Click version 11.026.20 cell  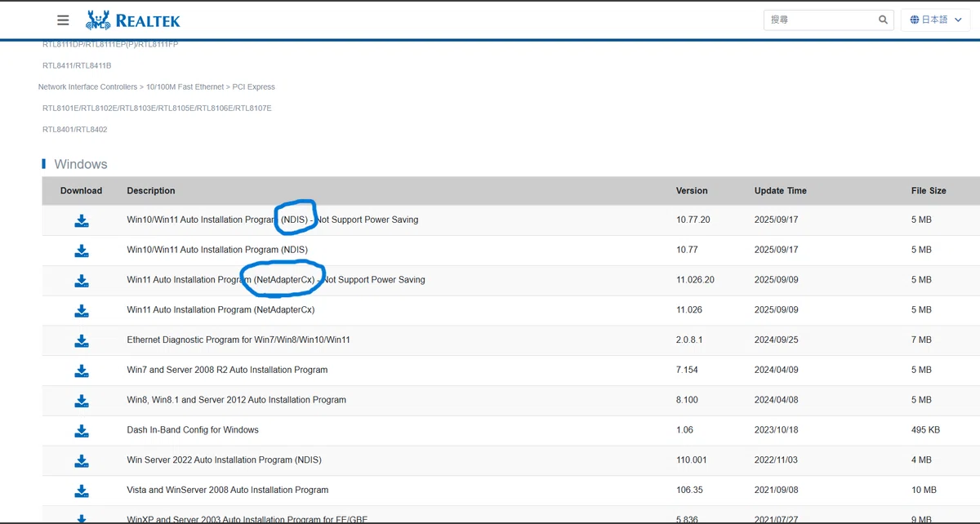click(x=695, y=280)
